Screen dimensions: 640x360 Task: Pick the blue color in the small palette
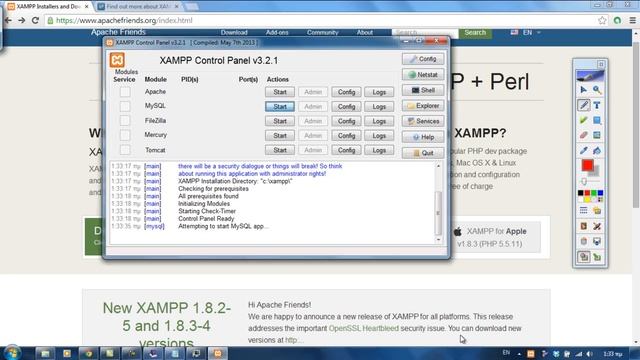pyautogui.click(x=600, y=193)
